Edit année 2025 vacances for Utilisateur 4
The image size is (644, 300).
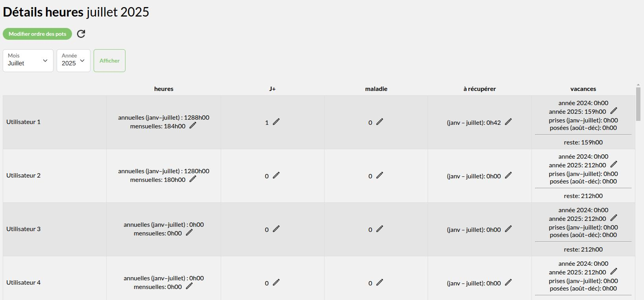(614, 272)
